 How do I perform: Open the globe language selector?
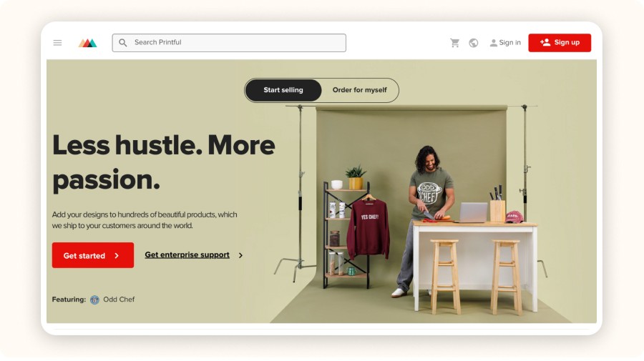[x=474, y=43]
